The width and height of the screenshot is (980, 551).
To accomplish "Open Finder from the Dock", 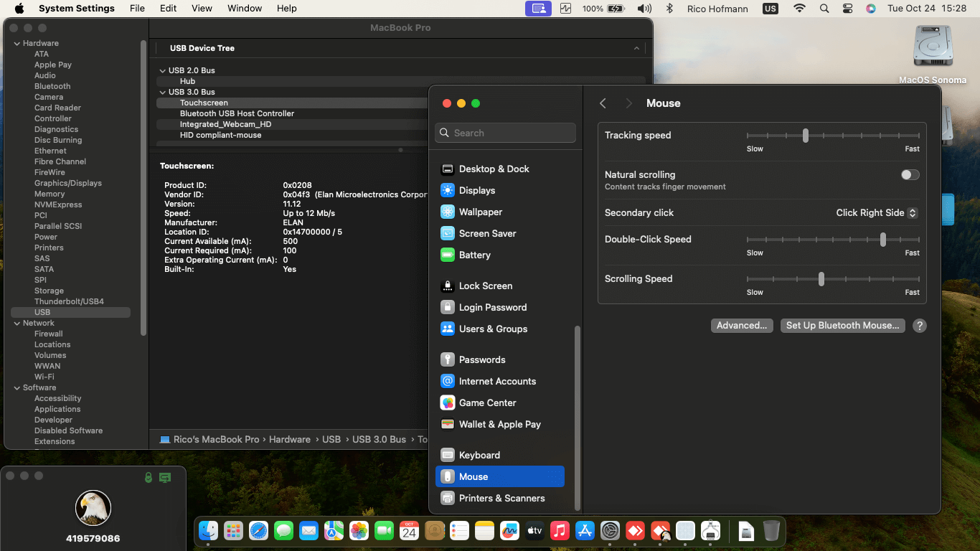I will 209,531.
